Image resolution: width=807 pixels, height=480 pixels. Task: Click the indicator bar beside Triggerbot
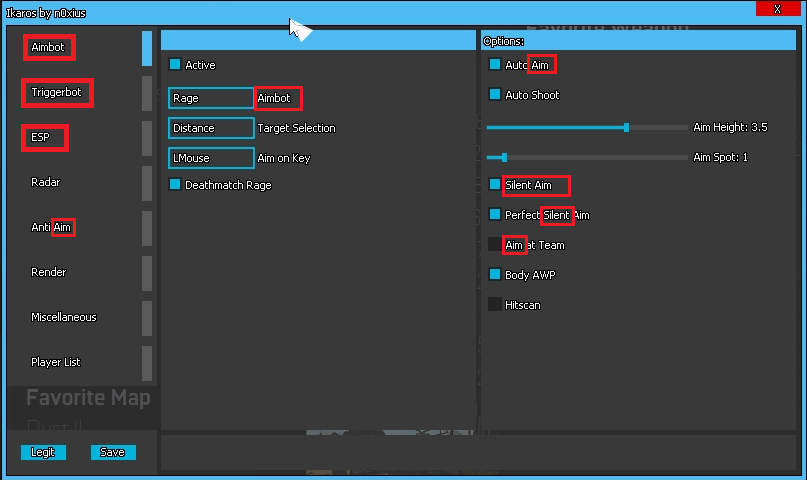(x=147, y=93)
